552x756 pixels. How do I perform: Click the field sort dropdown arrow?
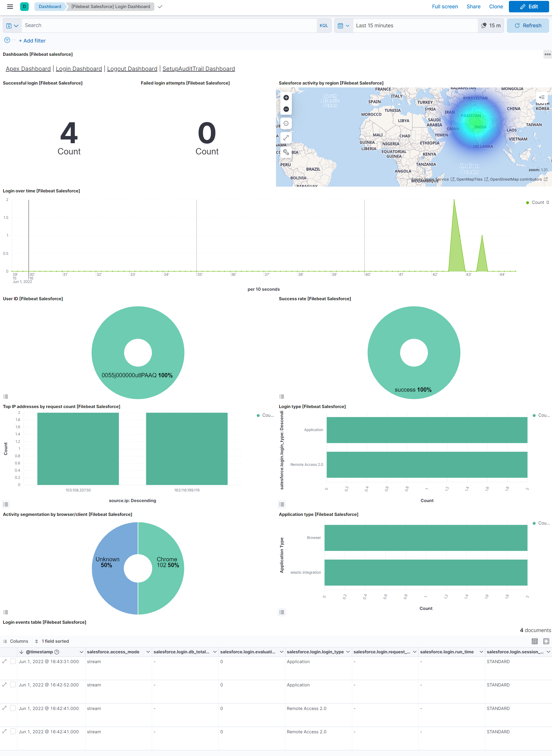(x=37, y=641)
